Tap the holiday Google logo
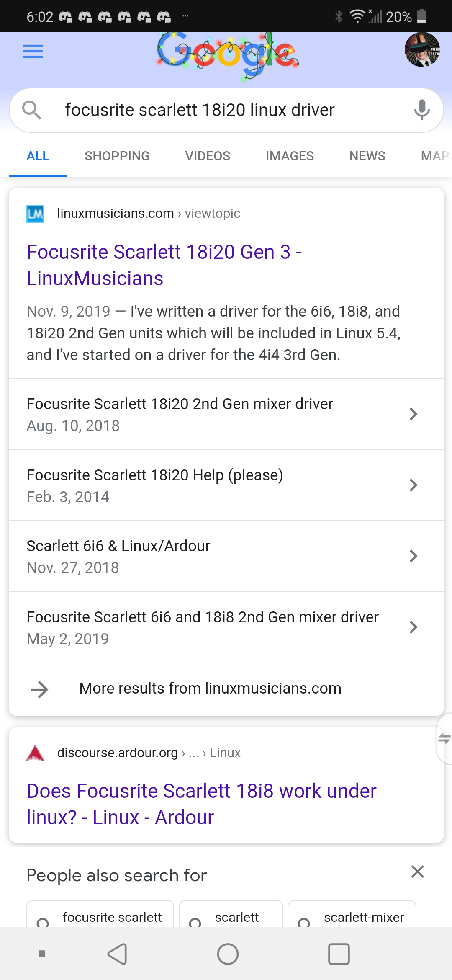 pos(228,54)
